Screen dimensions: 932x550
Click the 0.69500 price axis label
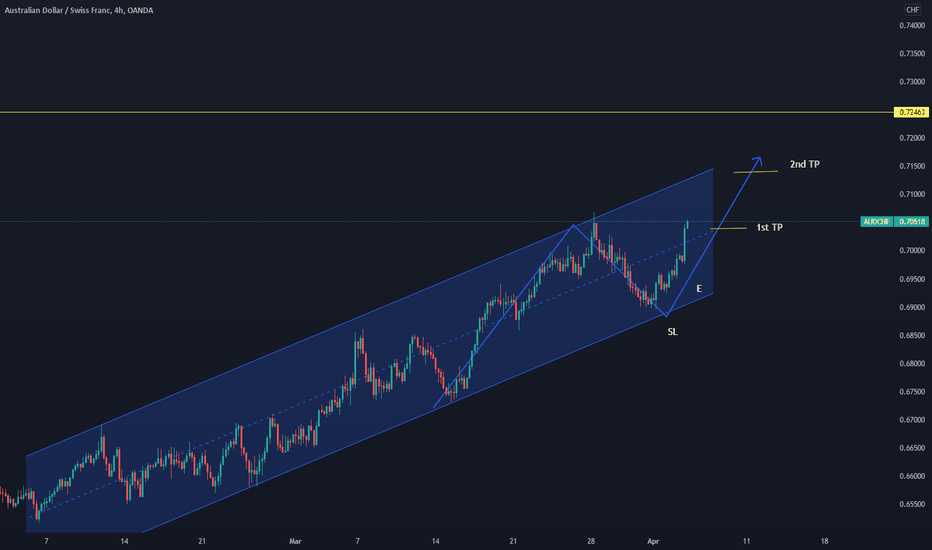pos(912,279)
